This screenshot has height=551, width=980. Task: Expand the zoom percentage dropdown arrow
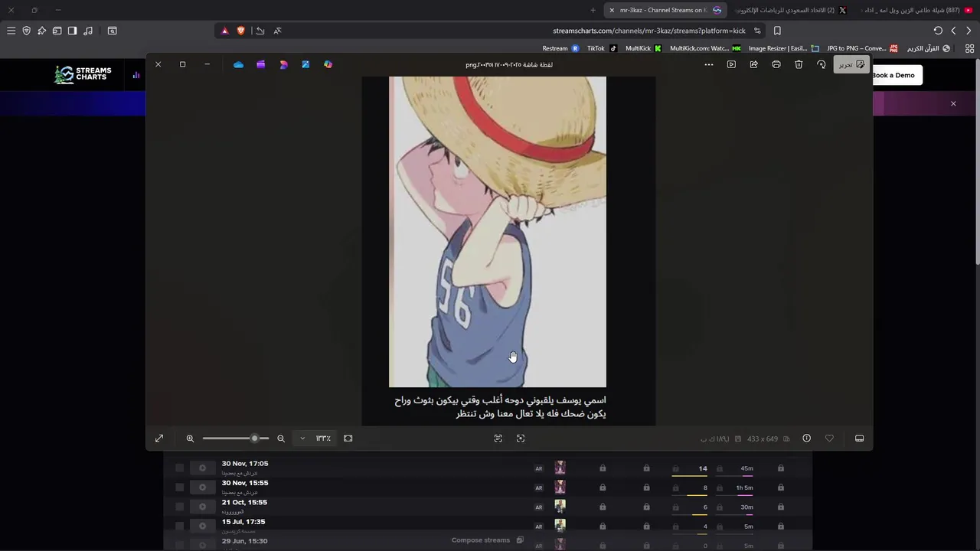coord(302,439)
